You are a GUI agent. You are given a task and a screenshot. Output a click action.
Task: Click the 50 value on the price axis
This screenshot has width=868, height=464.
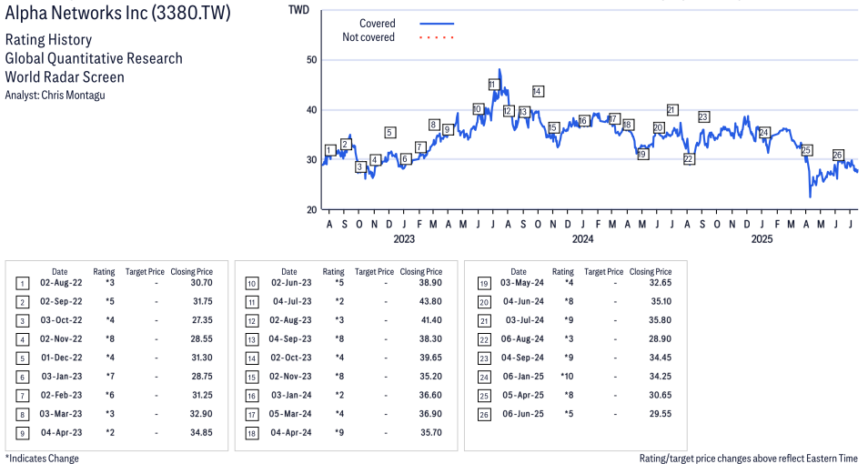tap(312, 60)
